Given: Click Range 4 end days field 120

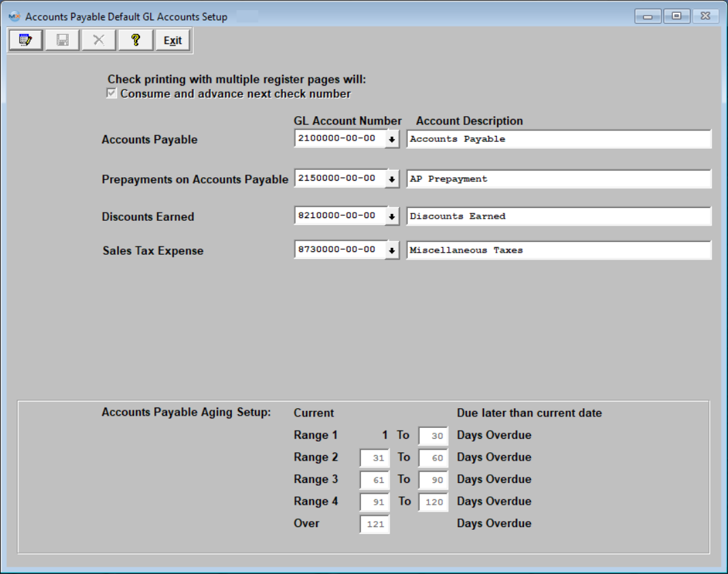Looking at the screenshot, I should [x=433, y=502].
